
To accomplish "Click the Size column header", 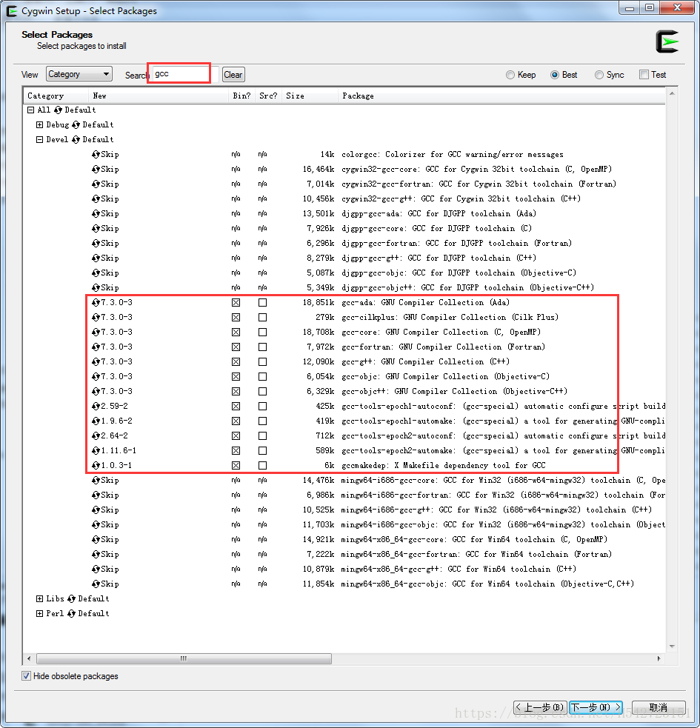I will (310, 96).
